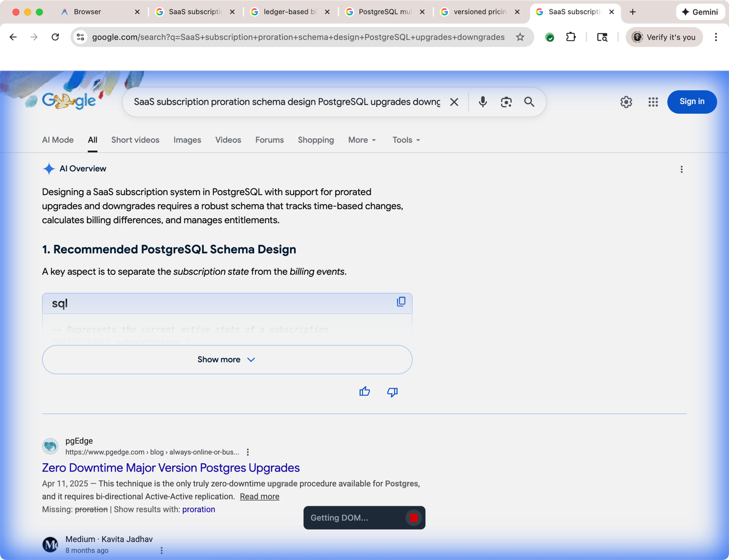Open Google Lens image search

pyautogui.click(x=506, y=102)
